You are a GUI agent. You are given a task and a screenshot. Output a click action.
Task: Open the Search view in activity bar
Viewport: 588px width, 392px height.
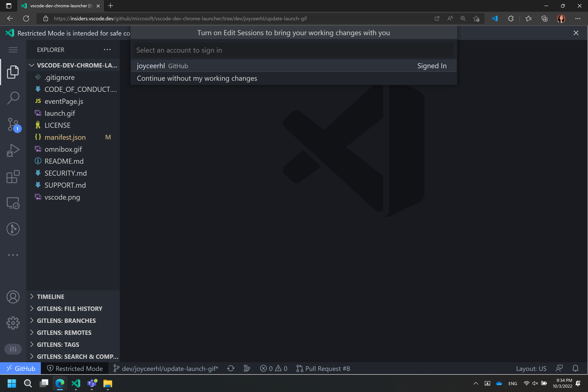click(13, 98)
